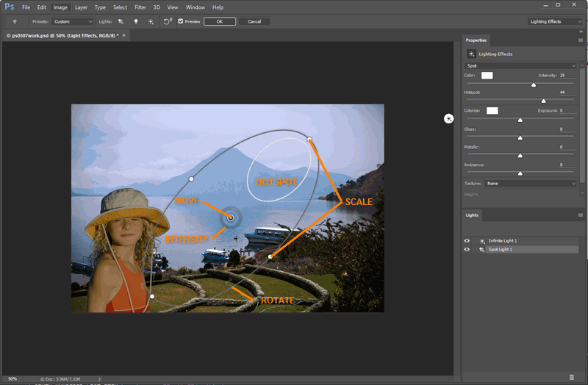Click the Metallic slider handle
Screen dimensions: 588x385
point(520,156)
